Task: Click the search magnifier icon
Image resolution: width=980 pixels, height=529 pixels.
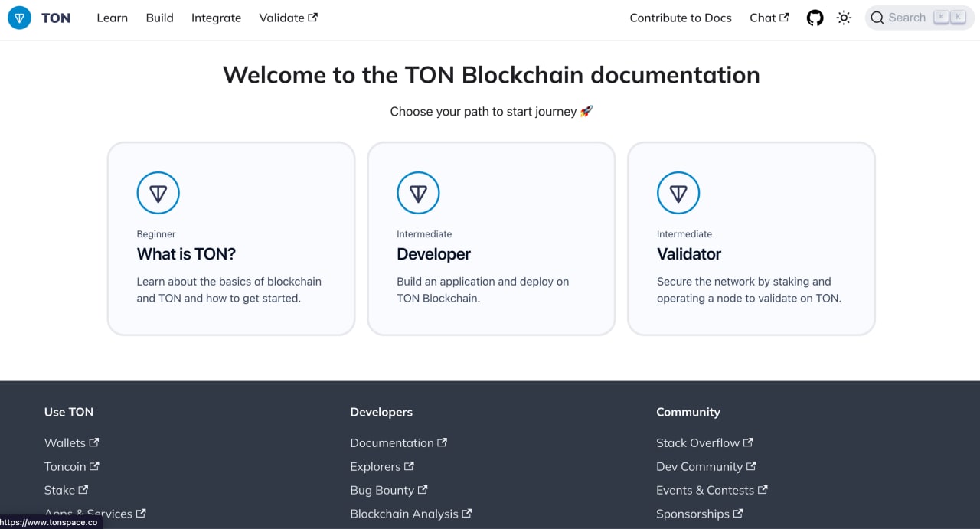Action: pos(877,18)
